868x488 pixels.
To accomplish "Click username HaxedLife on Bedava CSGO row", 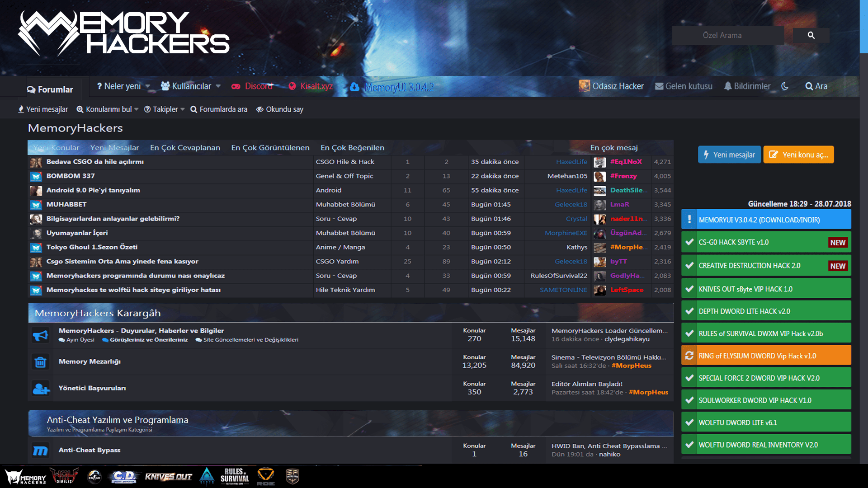I will click(x=571, y=162).
